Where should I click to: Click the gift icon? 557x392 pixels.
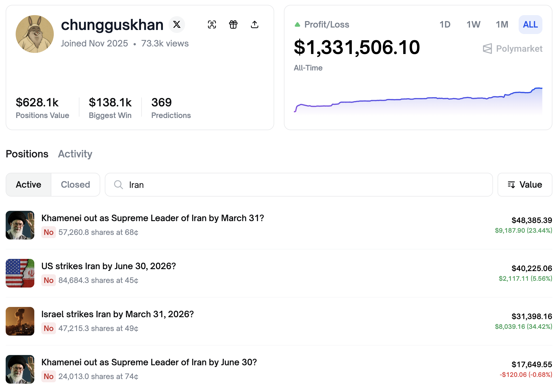[x=233, y=25]
